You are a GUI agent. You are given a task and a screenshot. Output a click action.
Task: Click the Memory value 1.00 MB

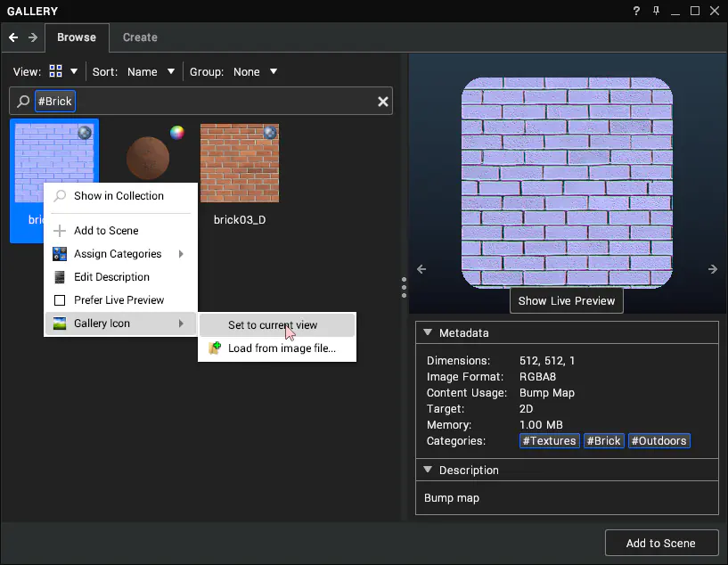point(541,425)
